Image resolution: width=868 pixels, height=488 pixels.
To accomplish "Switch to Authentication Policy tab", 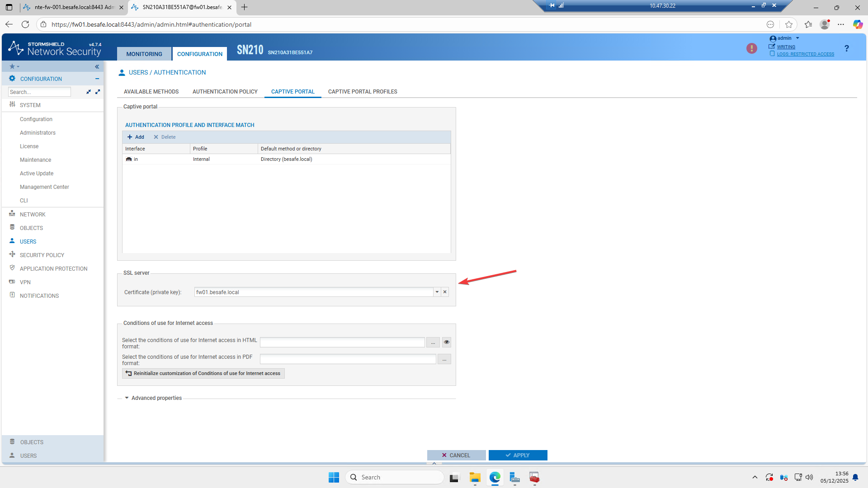I will pos(225,92).
